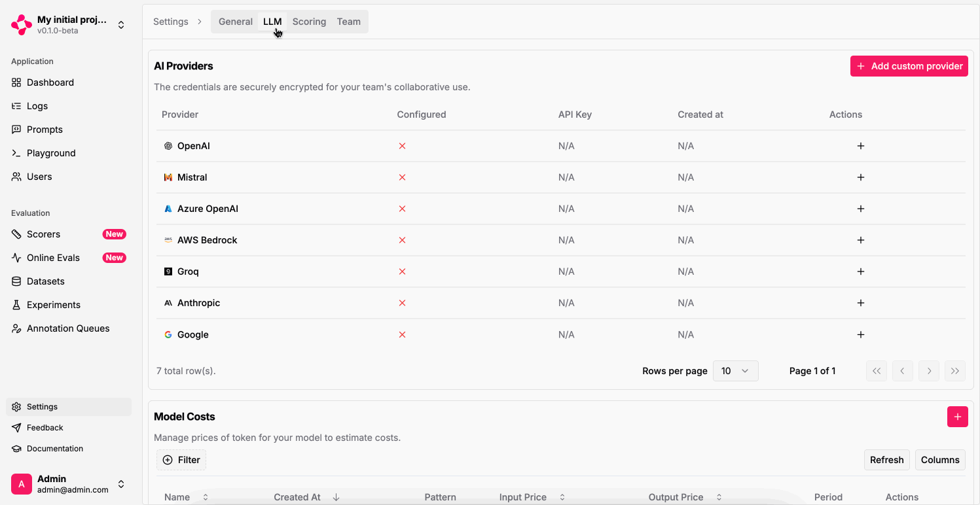Refresh the Model Costs table
The image size is (980, 505).
[887, 460]
